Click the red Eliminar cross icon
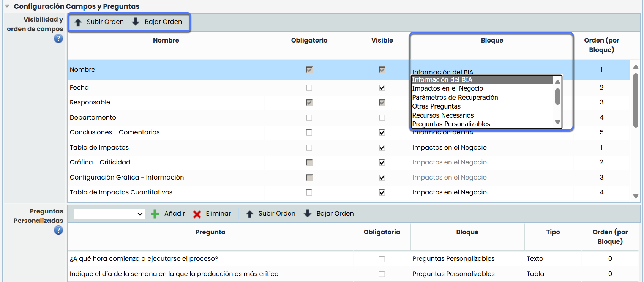Image resolution: width=644 pixels, height=282 pixels. click(x=197, y=214)
